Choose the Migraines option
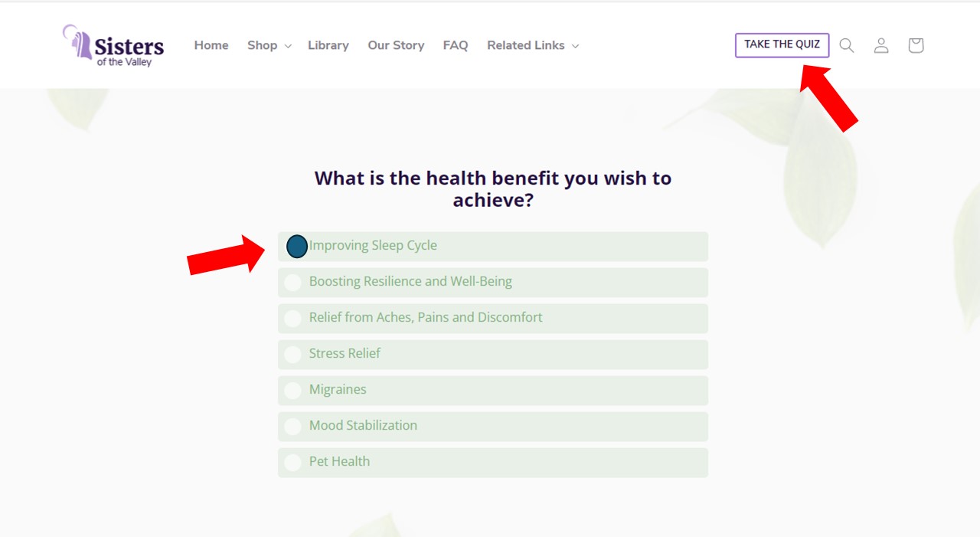Screen dimensions: 980x537 [x=493, y=390]
